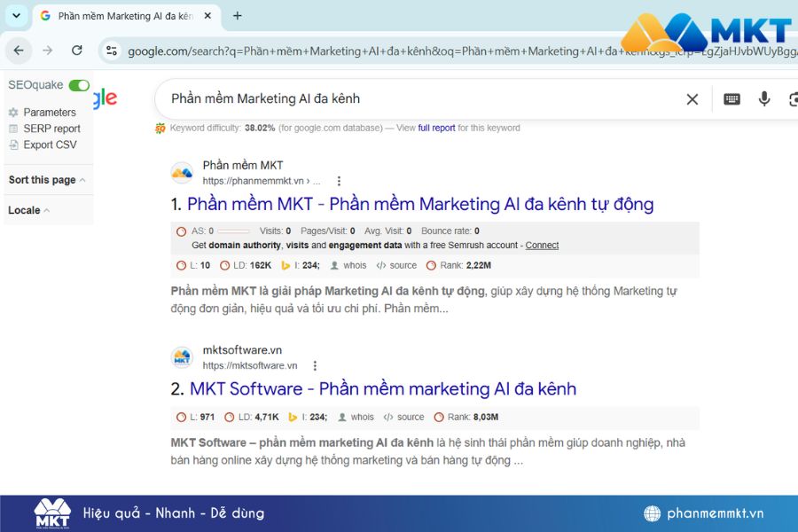Expand the Locale section

28,210
